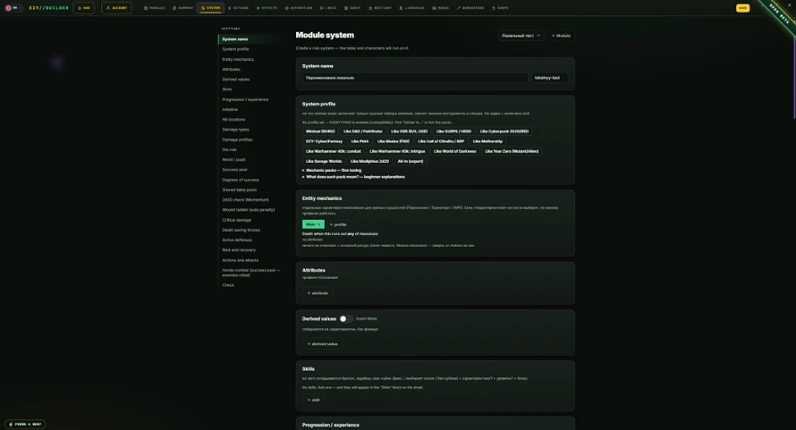796x430 pixels.
Task: Jump to System profile section in sidebar
Action: 236,49
